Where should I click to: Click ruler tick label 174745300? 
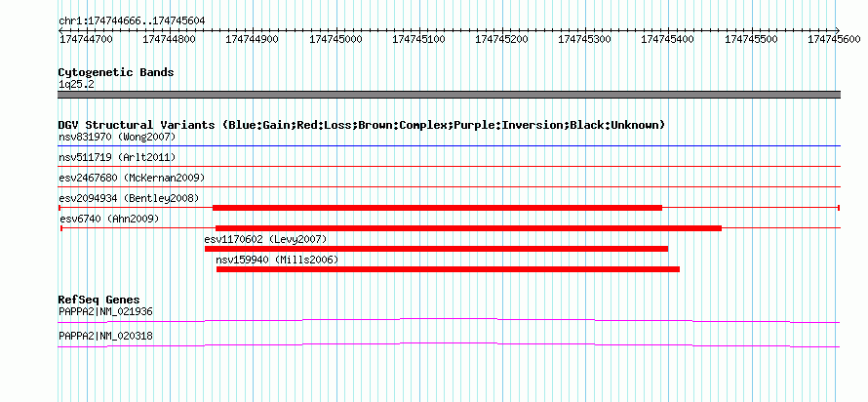pos(584,39)
